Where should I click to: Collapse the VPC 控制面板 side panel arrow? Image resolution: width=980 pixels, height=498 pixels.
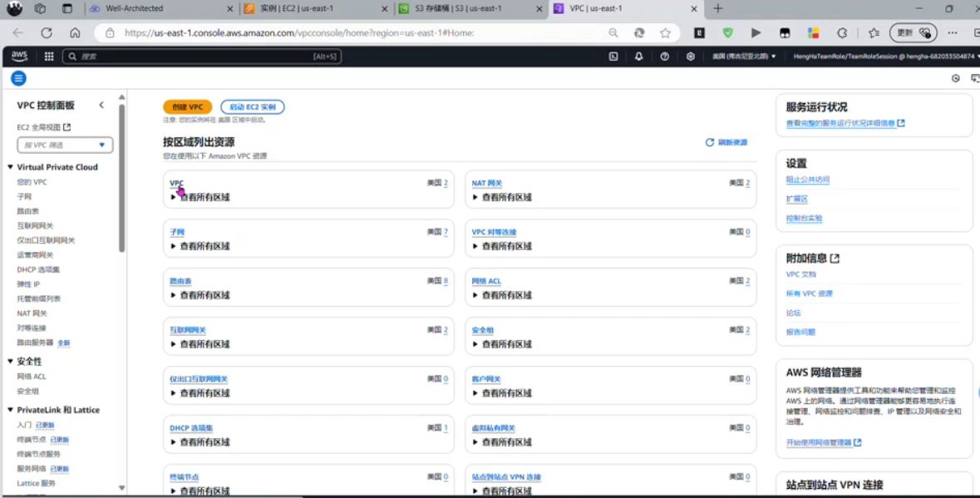pyautogui.click(x=101, y=105)
